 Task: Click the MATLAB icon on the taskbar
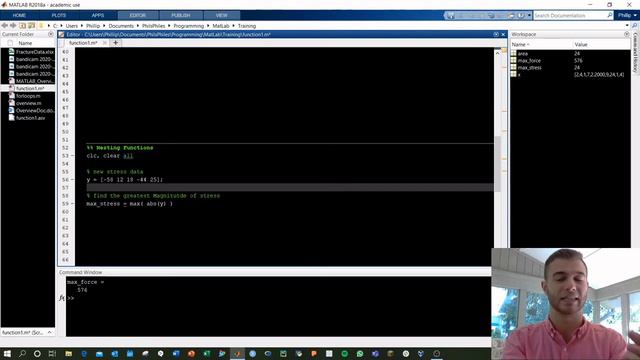[x=237, y=353]
